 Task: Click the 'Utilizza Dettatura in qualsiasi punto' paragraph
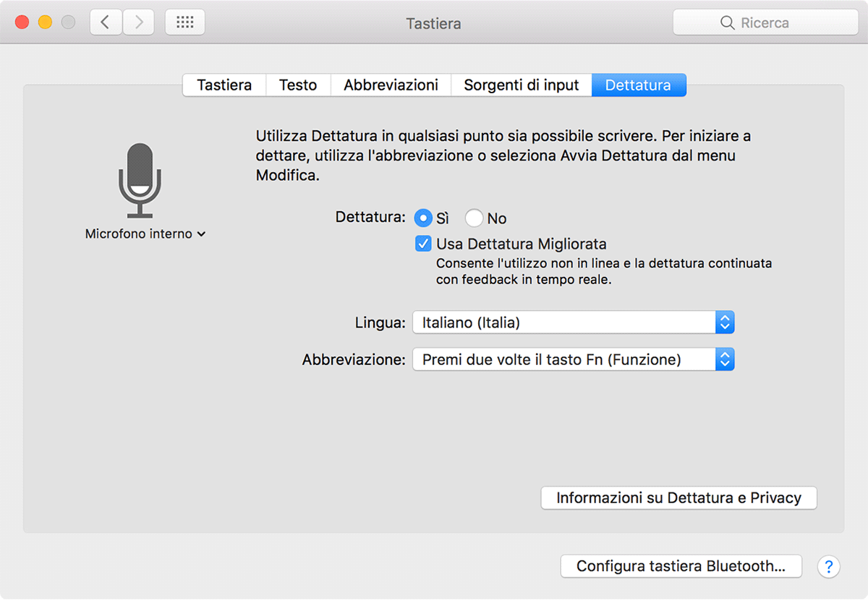click(503, 155)
